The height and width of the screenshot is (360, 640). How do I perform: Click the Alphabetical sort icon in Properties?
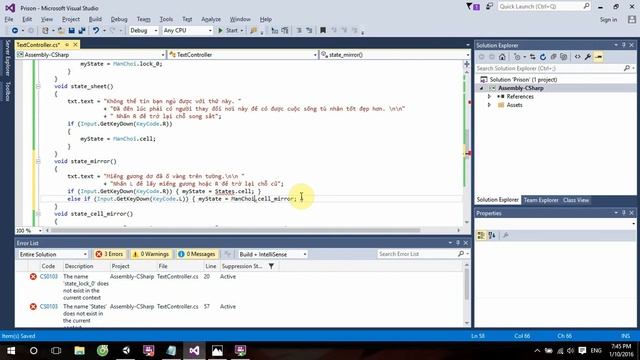[x=492, y=236]
